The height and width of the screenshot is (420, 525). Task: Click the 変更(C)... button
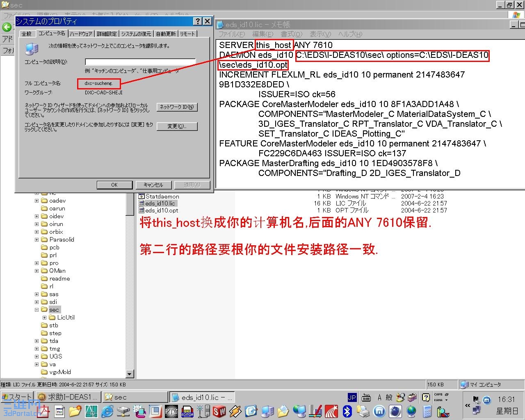click(x=177, y=126)
